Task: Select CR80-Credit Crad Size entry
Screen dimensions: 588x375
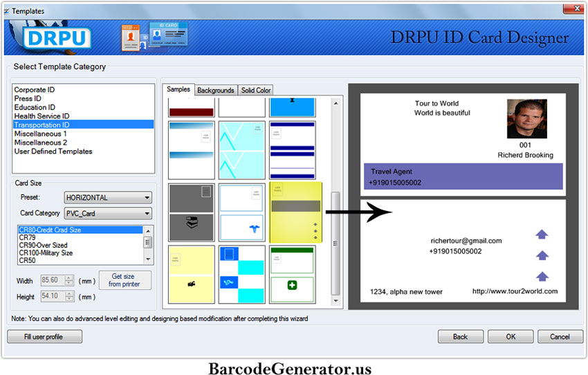Action: 80,230
